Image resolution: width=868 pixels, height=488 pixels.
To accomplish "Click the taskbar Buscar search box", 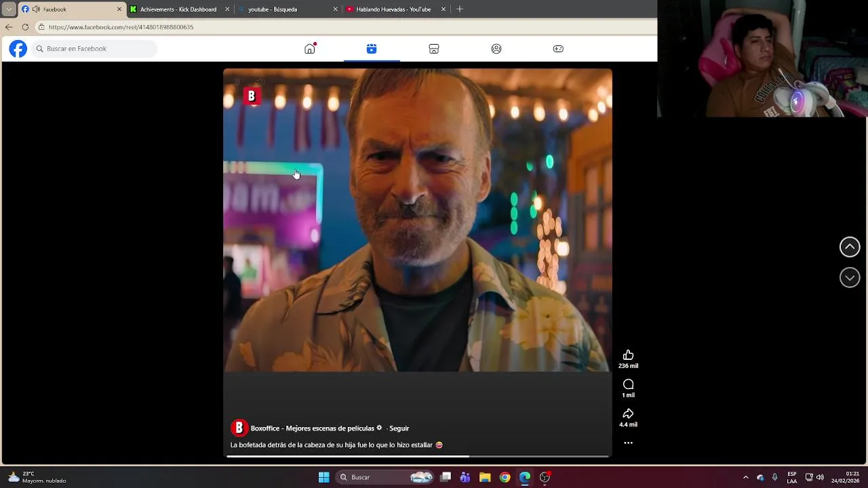I will tap(384, 477).
